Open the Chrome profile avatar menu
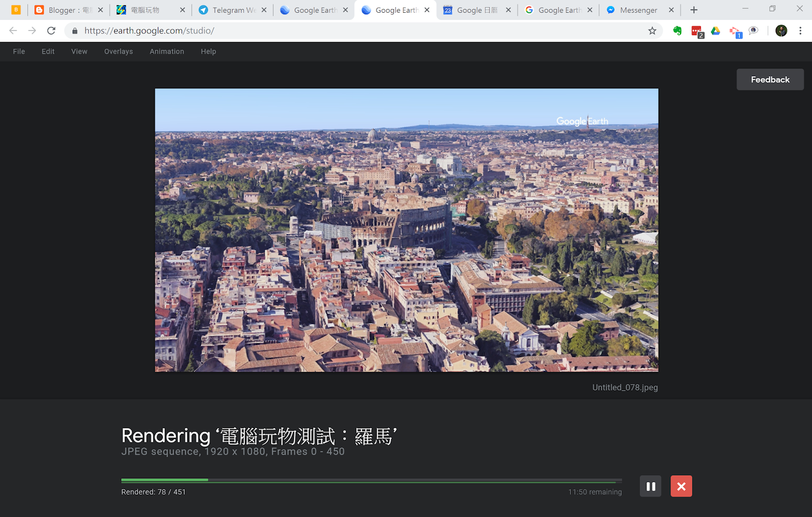The width and height of the screenshot is (812, 517). click(781, 30)
